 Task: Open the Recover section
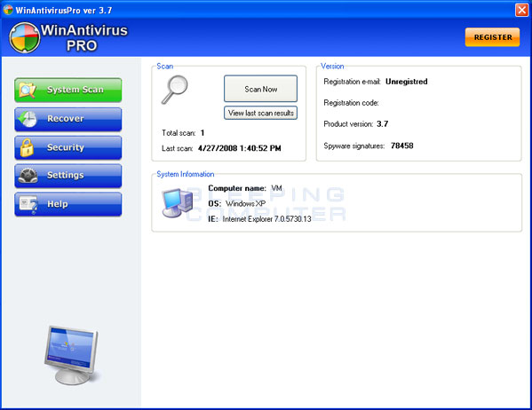[x=67, y=119]
